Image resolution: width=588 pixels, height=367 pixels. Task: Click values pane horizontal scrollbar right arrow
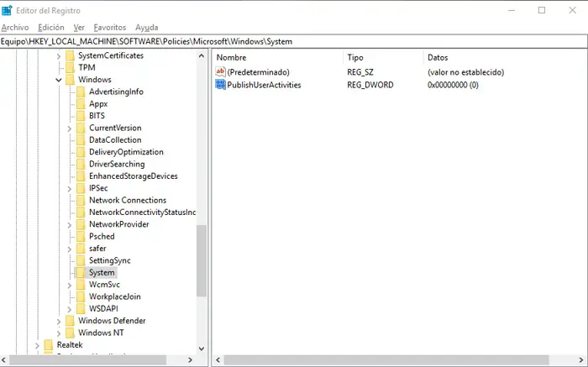pyautogui.click(x=581, y=360)
